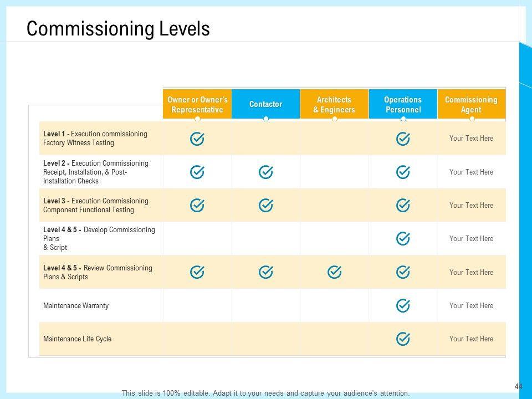Click Review Commissioning checkmark under Architects & Engineers

tap(334, 272)
